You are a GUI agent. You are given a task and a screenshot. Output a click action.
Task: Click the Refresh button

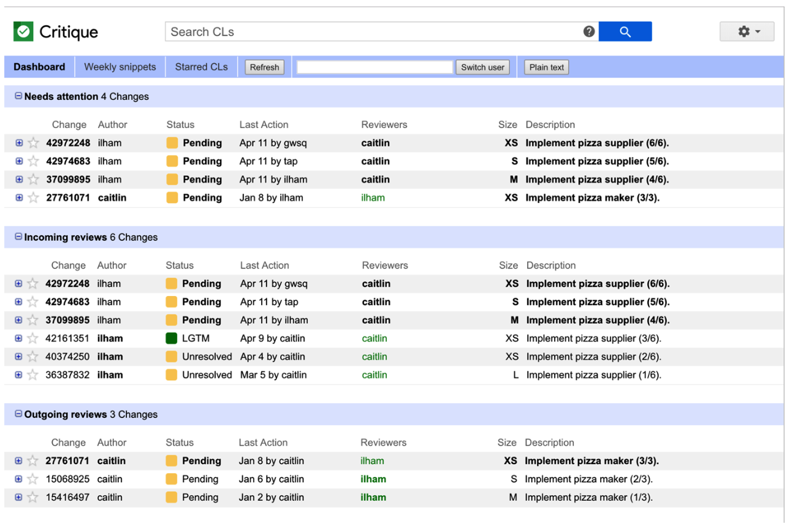tap(264, 67)
